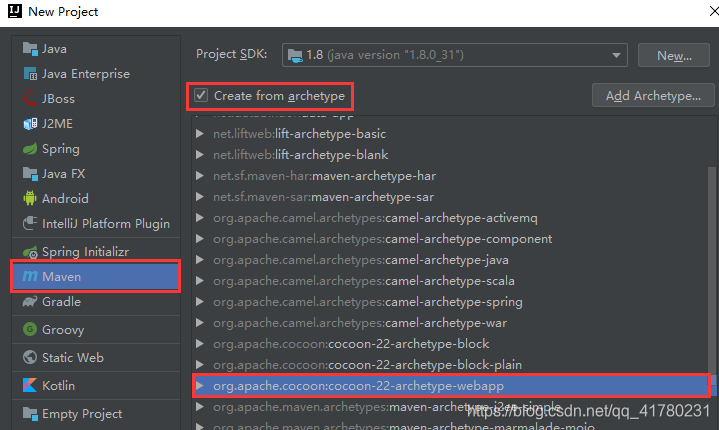719x430 pixels.
Task: Select Gradle project type
Action: [x=96, y=302]
